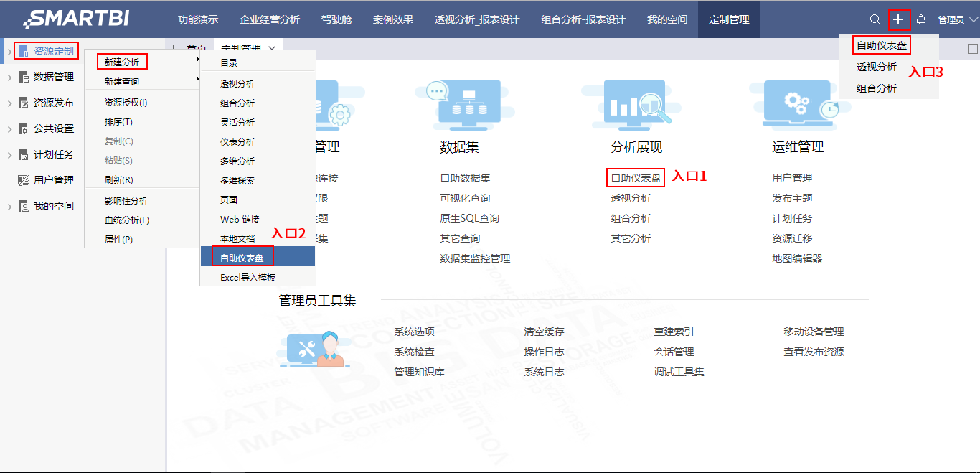Choose 多维探索 in the submenu
980x473 pixels.
coord(237,180)
